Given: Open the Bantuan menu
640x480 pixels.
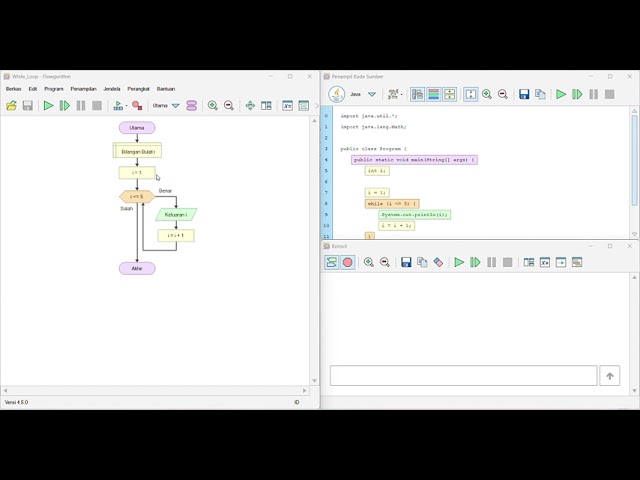Looking at the screenshot, I should 166,89.
